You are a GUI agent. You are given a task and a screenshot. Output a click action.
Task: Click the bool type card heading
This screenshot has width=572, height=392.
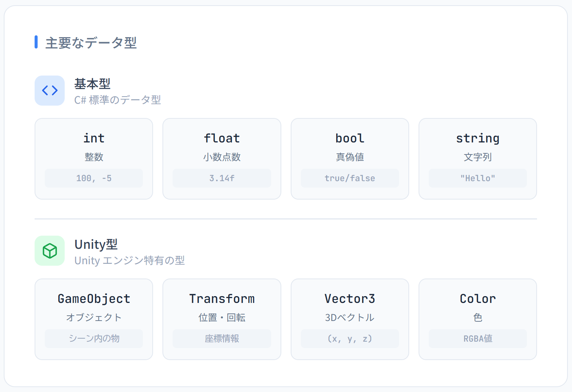350,138
